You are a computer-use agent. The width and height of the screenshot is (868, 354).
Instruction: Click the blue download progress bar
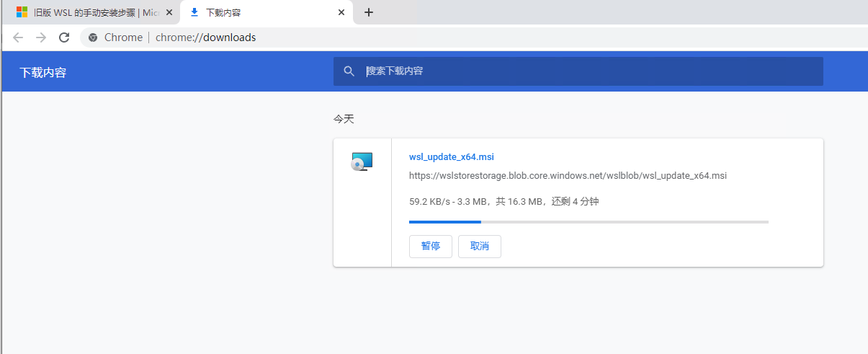pyautogui.click(x=445, y=222)
